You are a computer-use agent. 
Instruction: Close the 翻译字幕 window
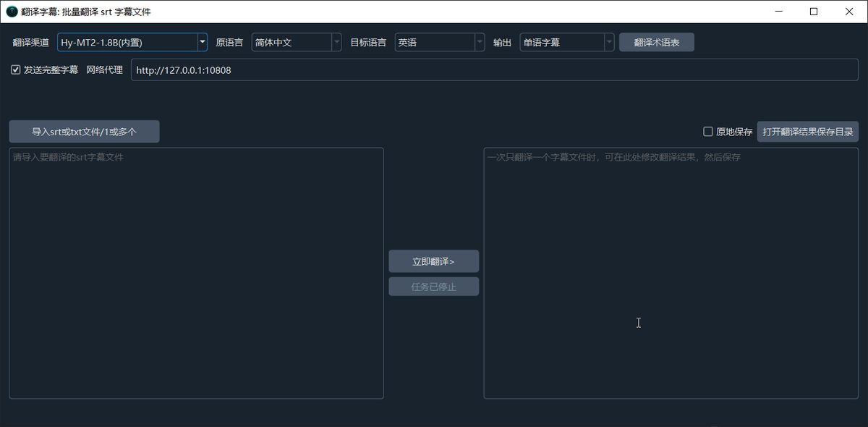(849, 12)
